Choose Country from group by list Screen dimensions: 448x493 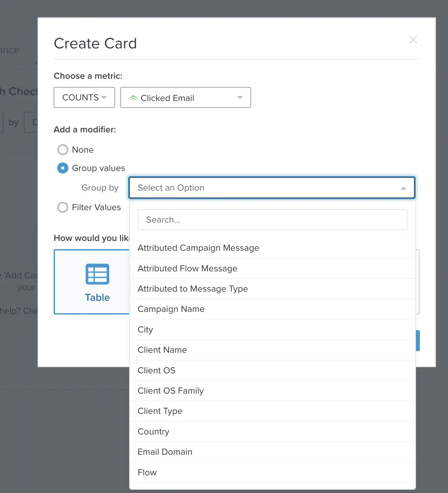point(272,432)
